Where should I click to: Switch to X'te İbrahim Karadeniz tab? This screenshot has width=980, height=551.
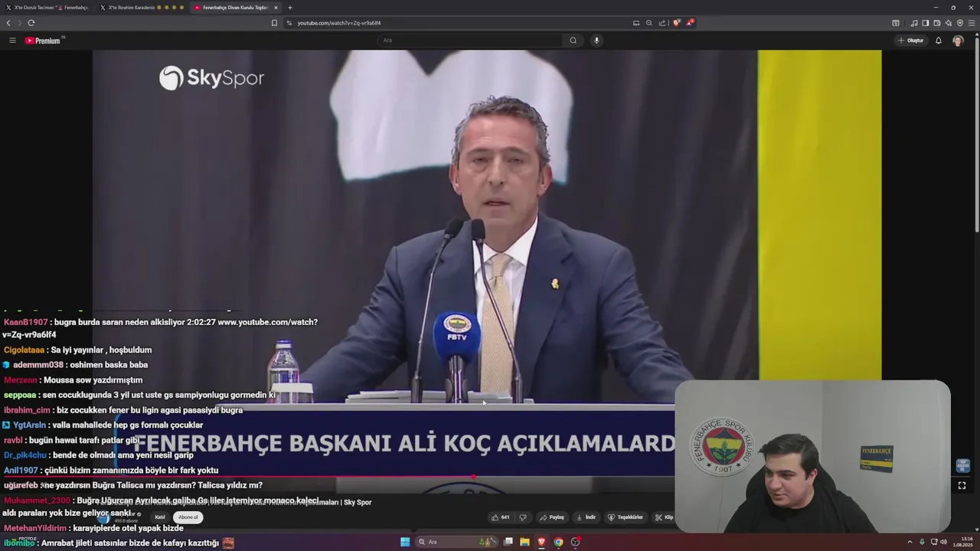point(142,8)
